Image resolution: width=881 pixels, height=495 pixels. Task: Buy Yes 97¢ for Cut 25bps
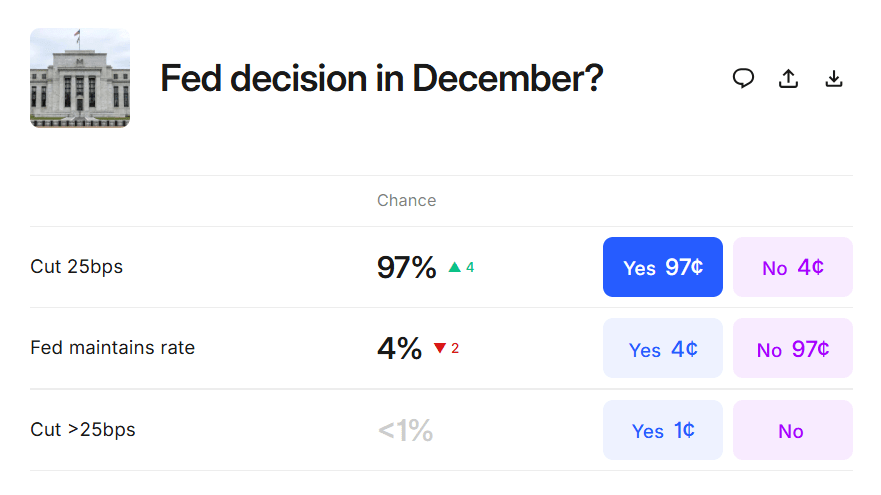[662, 267]
